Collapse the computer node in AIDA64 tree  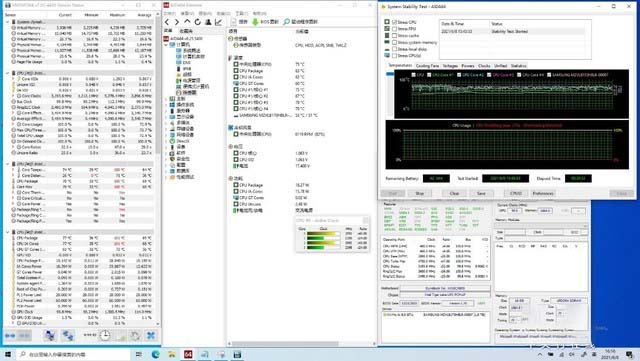[167, 45]
